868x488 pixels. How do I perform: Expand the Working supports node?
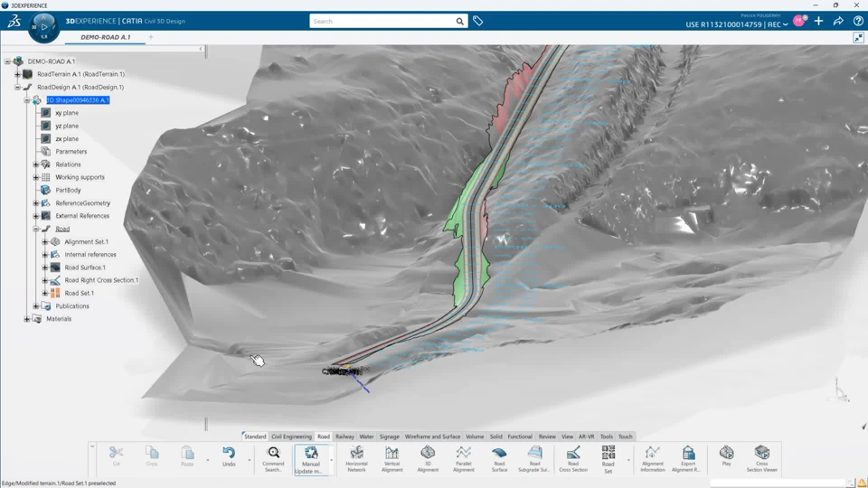pos(36,177)
